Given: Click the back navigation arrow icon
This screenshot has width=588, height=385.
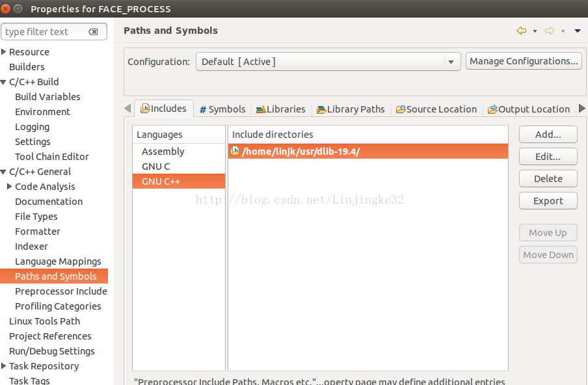Looking at the screenshot, I should [521, 31].
